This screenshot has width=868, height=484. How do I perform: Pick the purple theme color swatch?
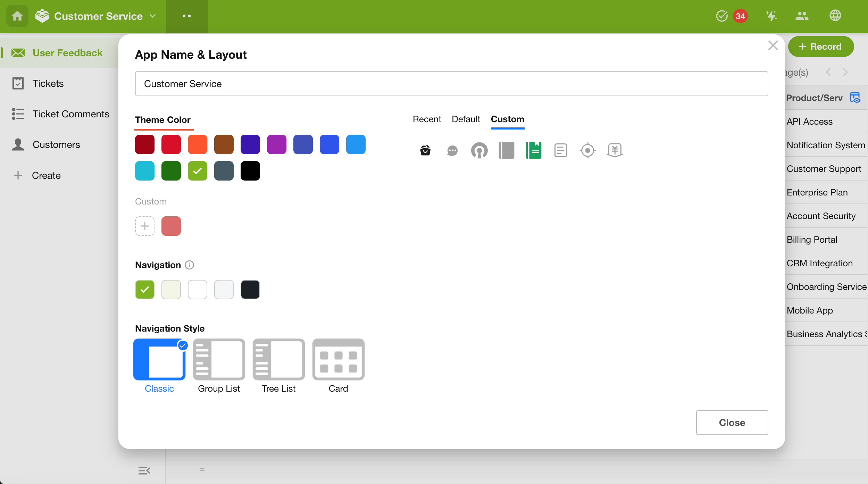click(x=276, y=144)
